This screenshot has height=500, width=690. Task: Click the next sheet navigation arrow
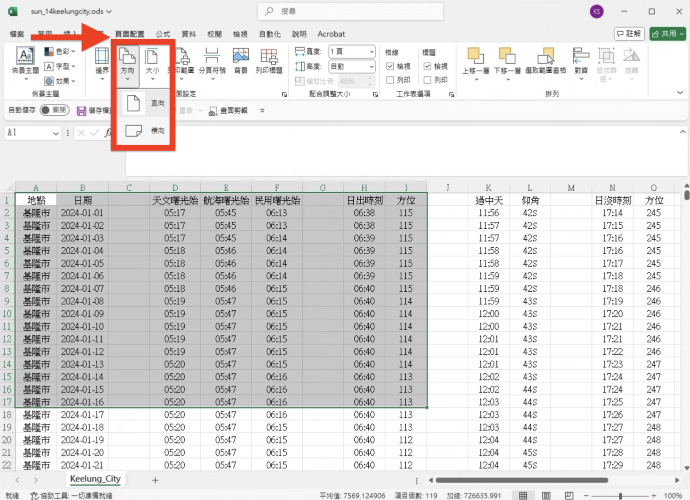click(36, 480)
